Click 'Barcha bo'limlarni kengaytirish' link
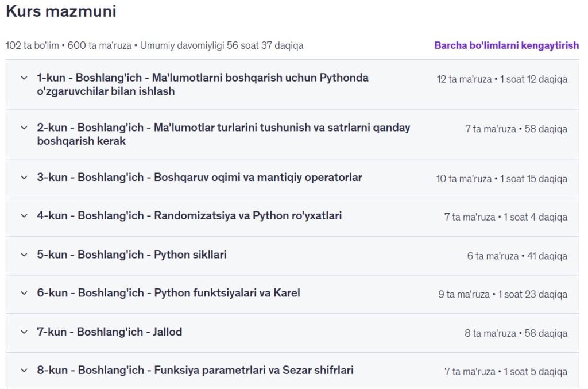The height and width of the screenshot is (389, 588). [x=506, y=45]
